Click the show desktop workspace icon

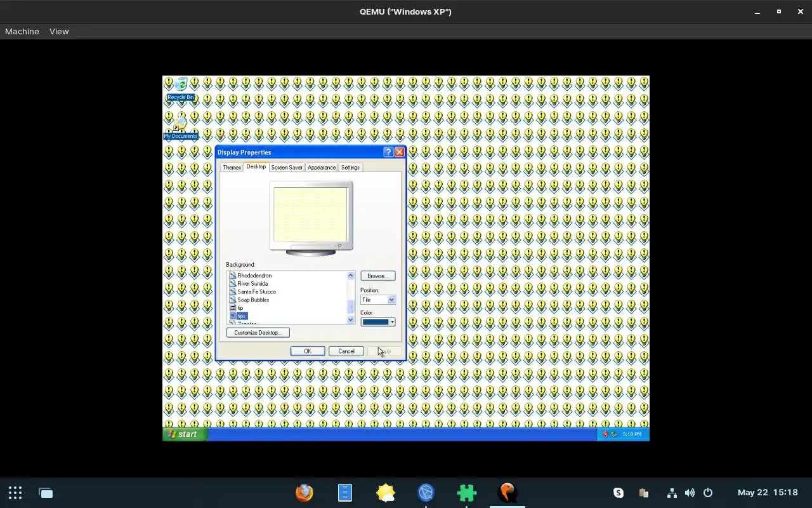(x=46, y=493)
